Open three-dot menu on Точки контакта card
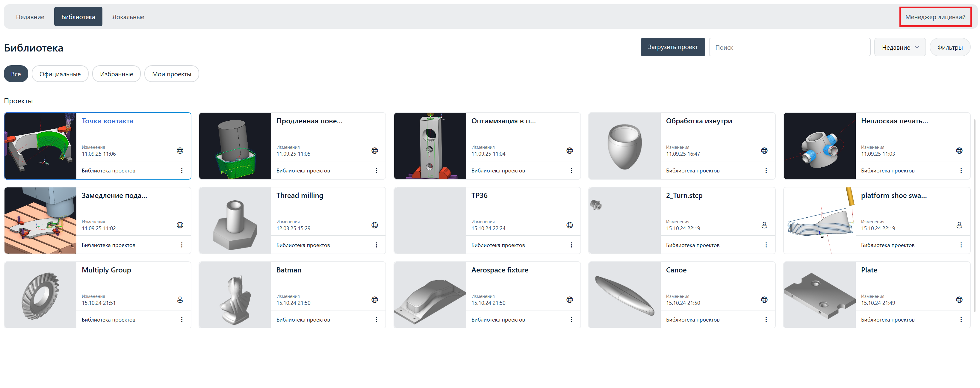Viewport: 980px width, 388px height. [182, 170]
